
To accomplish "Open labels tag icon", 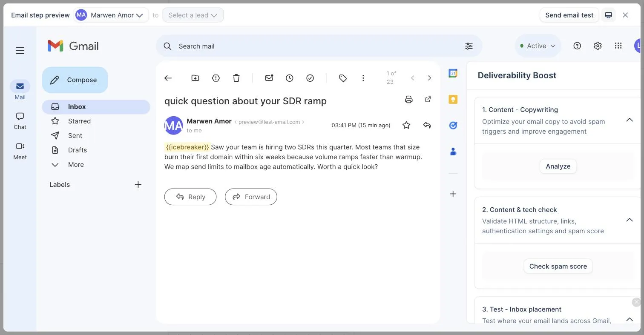I will 343,78.
